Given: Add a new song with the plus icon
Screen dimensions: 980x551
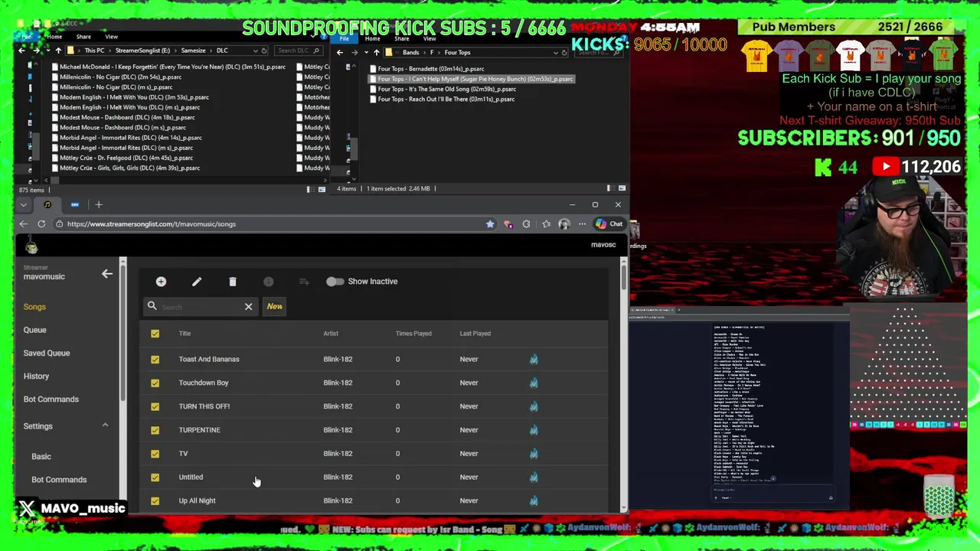Looking at the screenshot, I should (161, 282).
